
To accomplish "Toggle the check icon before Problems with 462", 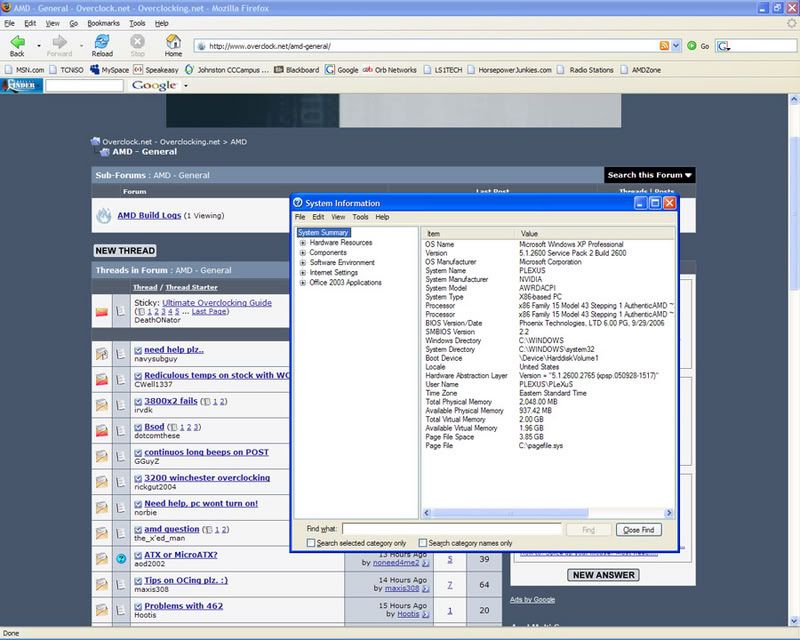I will coord(138,606).
